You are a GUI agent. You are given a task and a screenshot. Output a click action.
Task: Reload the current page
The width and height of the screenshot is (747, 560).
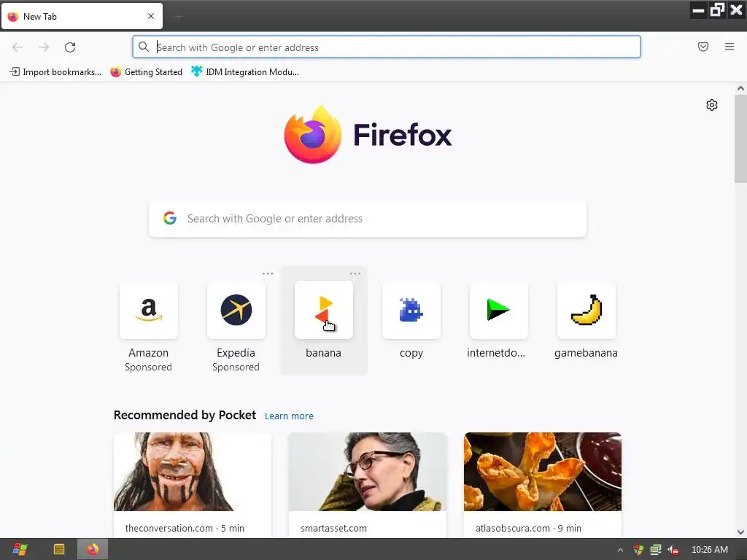[70, 47]
